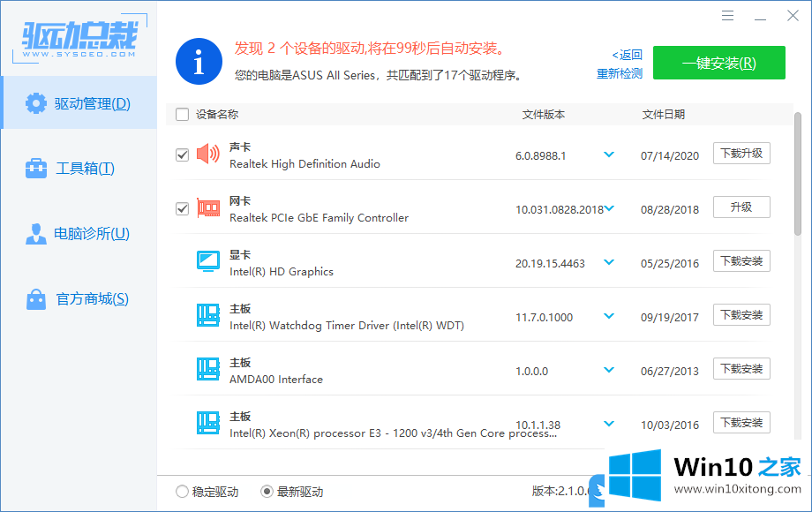Uncheck the Realtek PCIe GbE checkbox
Viewport: 812px width, 512px height.
tap(183, 208)
